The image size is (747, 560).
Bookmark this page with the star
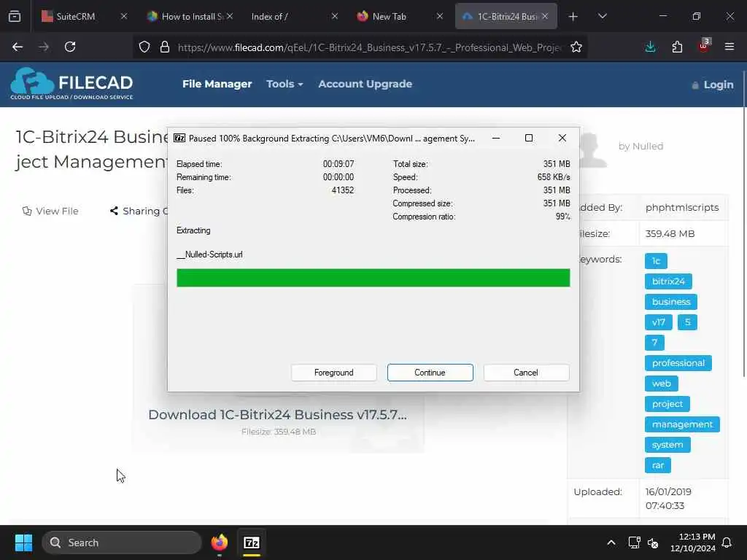click(576, 47)
